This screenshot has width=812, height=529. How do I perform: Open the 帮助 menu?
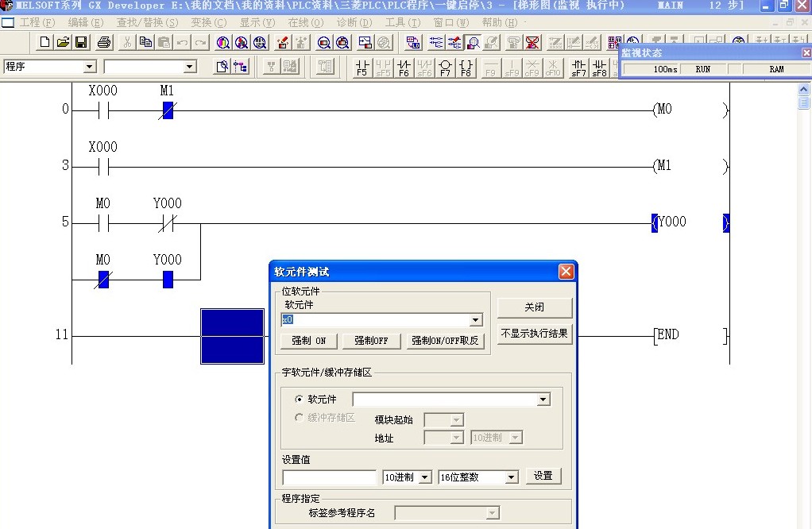[x=499, y=23]
